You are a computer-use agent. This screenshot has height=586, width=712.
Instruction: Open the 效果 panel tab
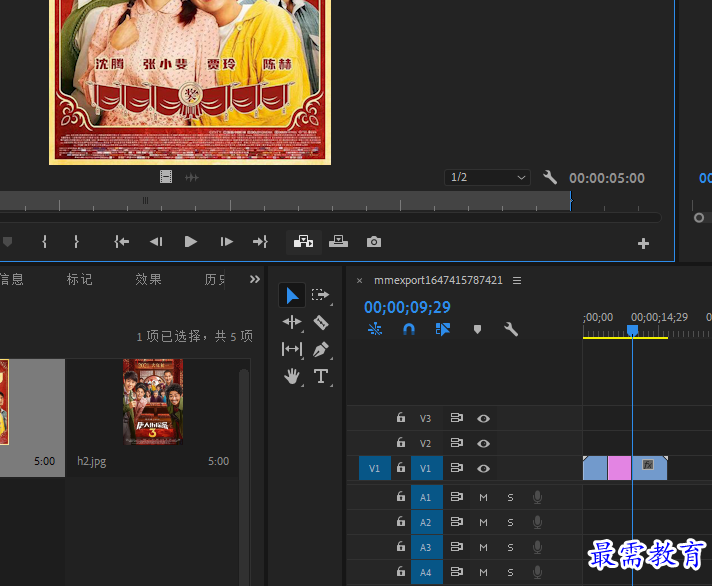(x=148, y=279)
